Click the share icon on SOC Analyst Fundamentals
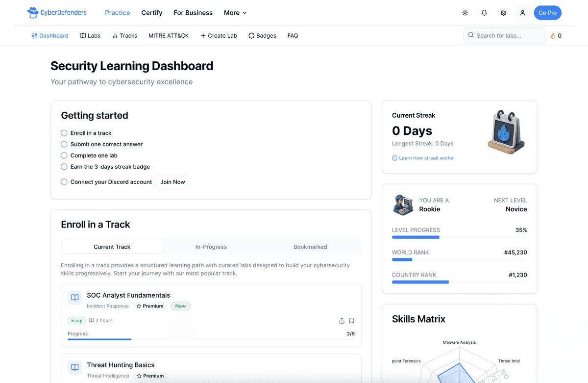The image size is (588, 383). (x=342, y=321)
